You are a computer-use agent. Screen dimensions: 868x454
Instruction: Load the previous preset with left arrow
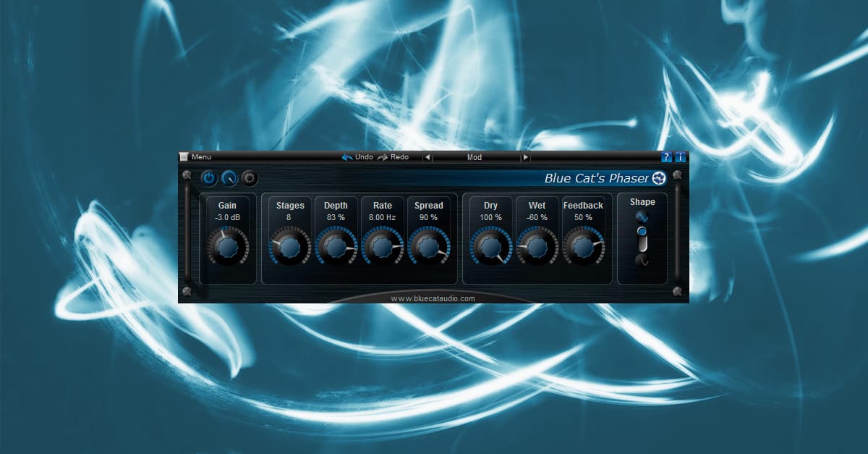(x=427, y=157)
